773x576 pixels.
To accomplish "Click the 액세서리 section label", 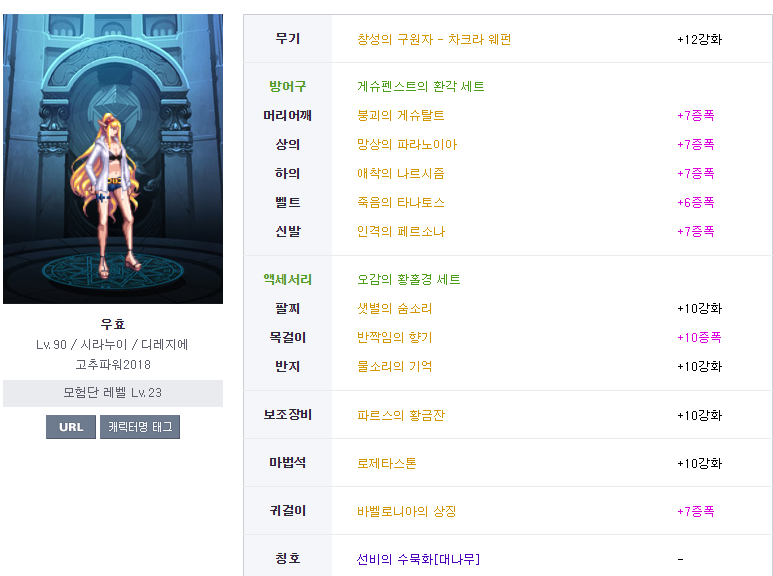I will click(x=287, y=280).
